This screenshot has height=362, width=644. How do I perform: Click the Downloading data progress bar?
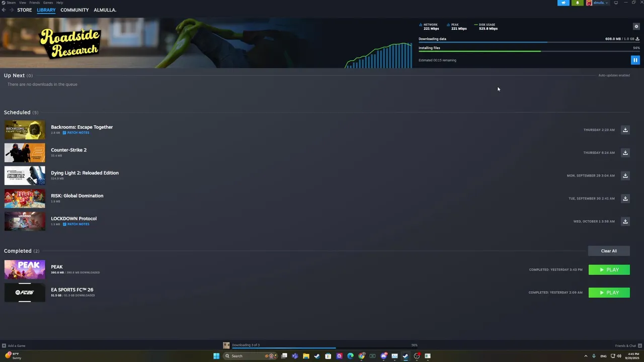pos(529,42)
